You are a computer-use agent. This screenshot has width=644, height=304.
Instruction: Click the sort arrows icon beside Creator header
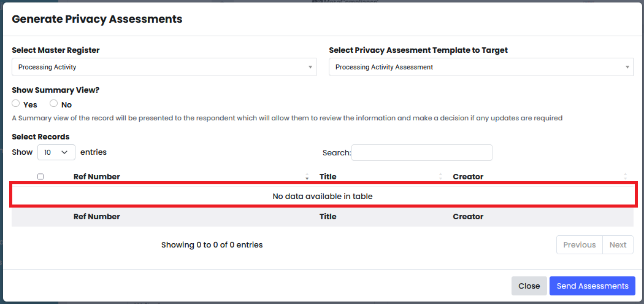pos(625,177)
